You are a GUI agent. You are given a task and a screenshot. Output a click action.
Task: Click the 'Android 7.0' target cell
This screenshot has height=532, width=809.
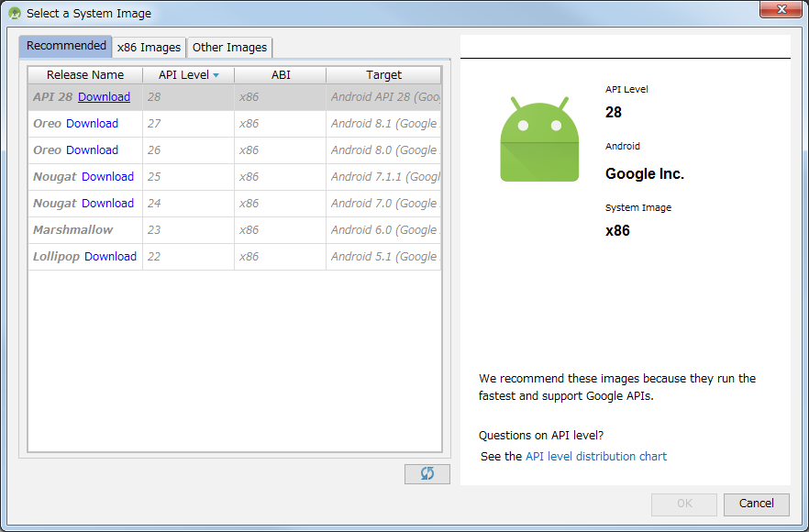click(x=383, y=204)
